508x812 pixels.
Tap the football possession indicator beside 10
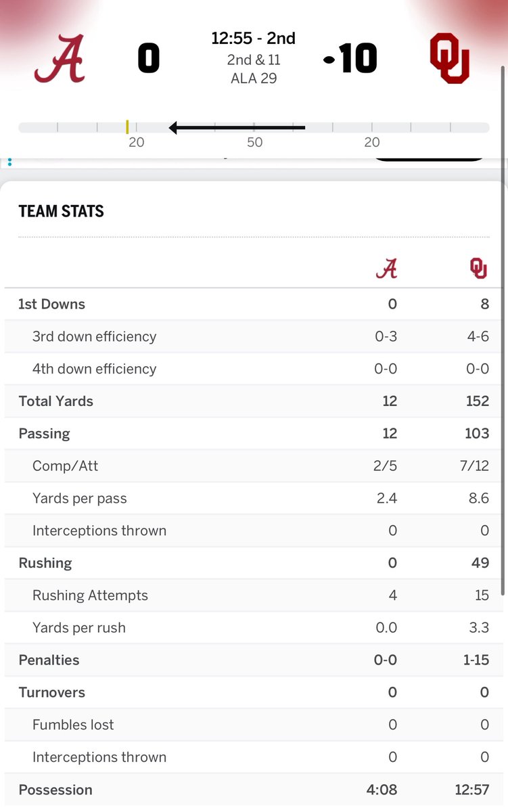pos(329,60)
